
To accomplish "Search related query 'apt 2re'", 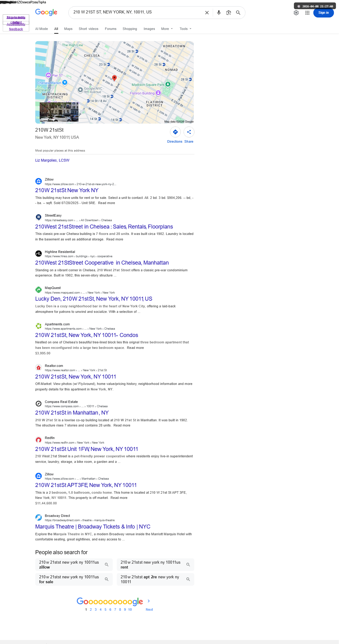I will pos(155,579).
